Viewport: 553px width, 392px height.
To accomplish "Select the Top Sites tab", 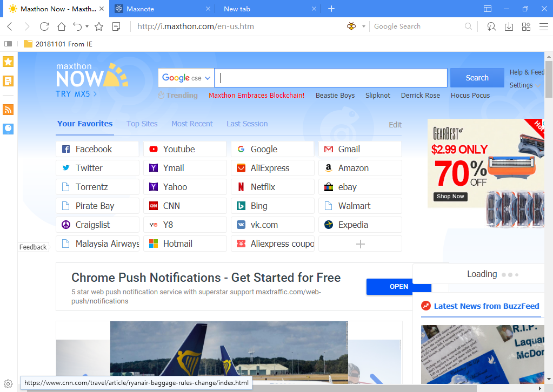I will (142, 124).
